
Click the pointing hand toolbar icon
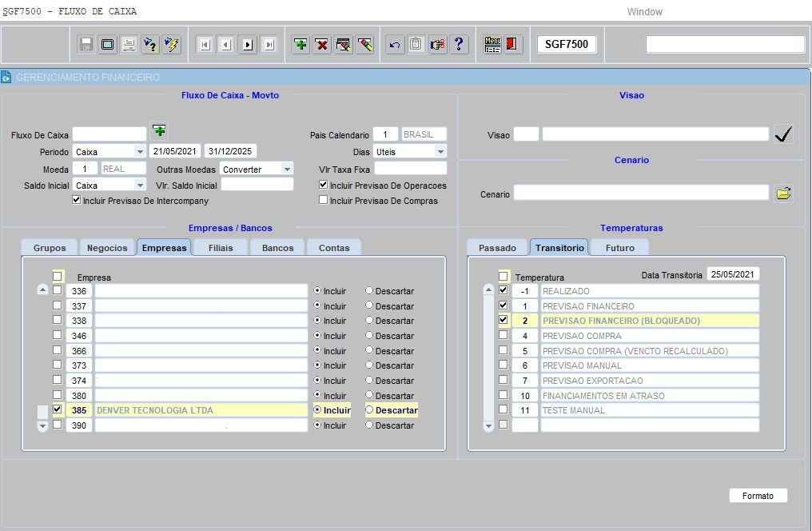pyautogui.click(x=437, y=45)
